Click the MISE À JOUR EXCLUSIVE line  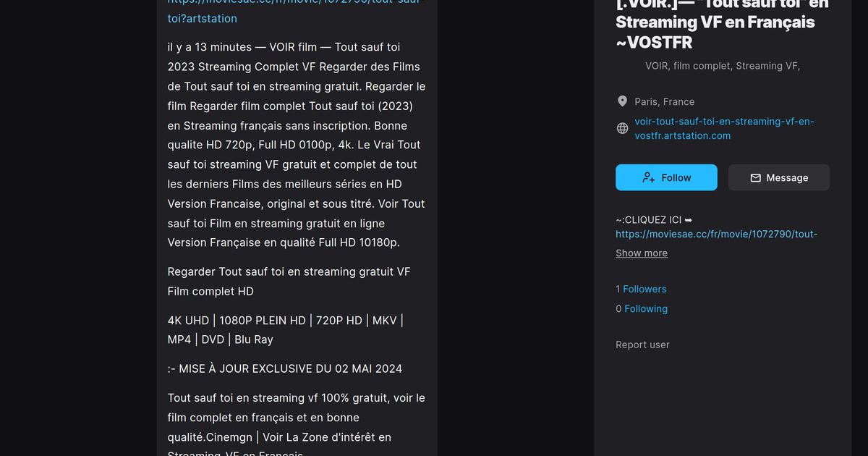tap(285, 368)
